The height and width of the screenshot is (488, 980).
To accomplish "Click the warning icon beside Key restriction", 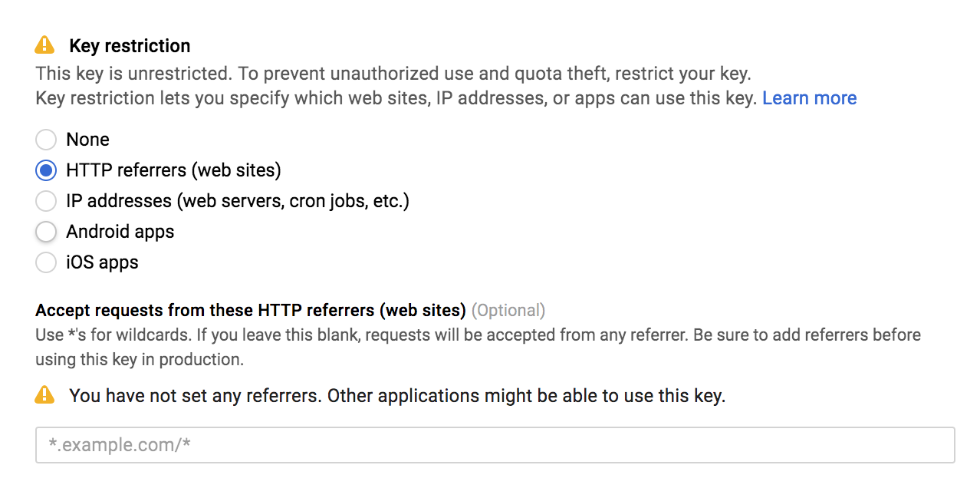I will click(x=44, y=45).
